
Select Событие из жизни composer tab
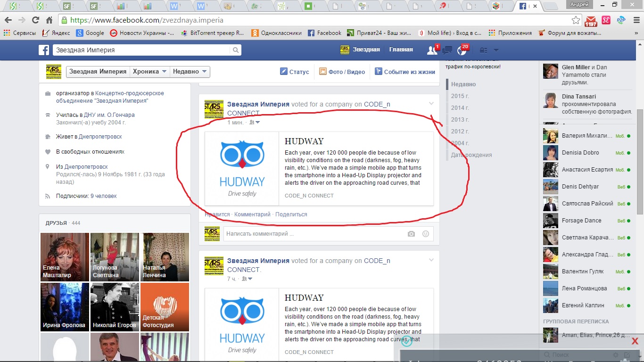(x=405, y=72)
